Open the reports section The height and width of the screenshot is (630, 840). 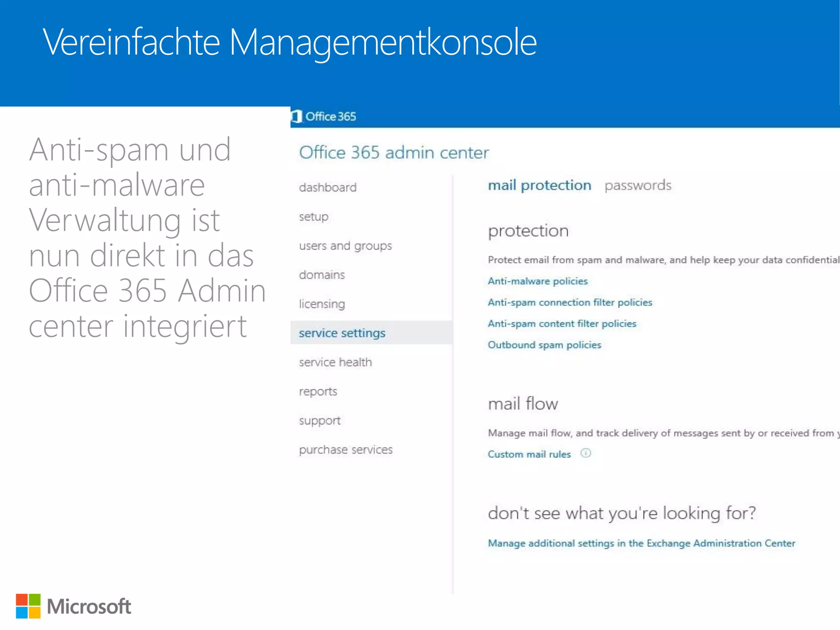click(x=318, y=391)
